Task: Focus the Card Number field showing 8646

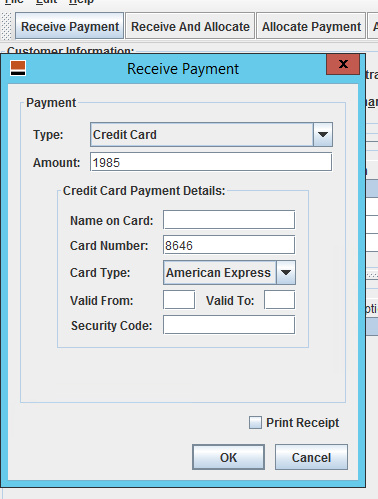Action: pyautogui.click(x=229, y=245)
